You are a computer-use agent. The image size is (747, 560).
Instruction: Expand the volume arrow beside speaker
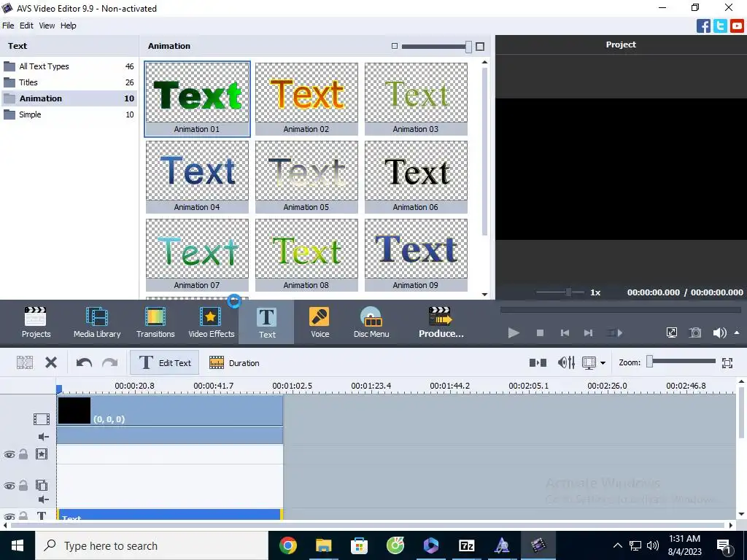(x=737, y=332)
